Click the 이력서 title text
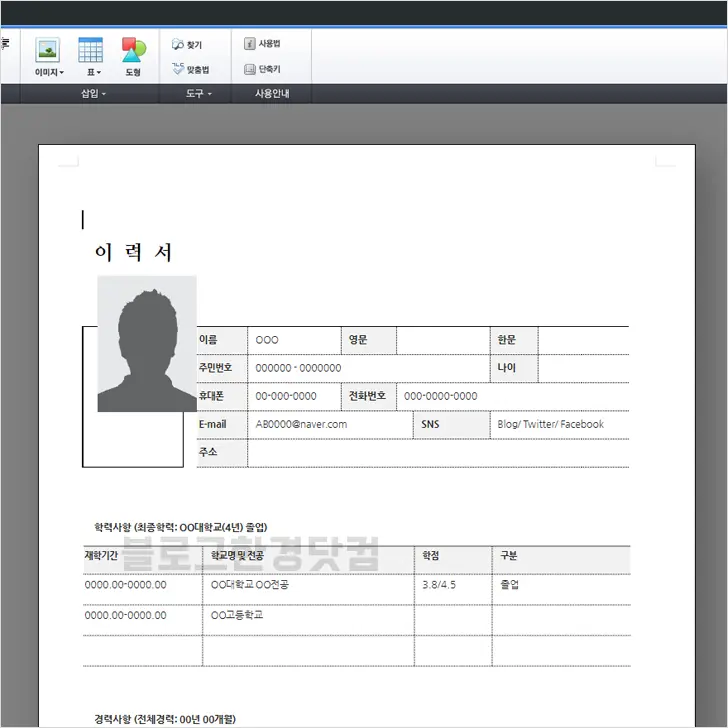 coord(133,253)
